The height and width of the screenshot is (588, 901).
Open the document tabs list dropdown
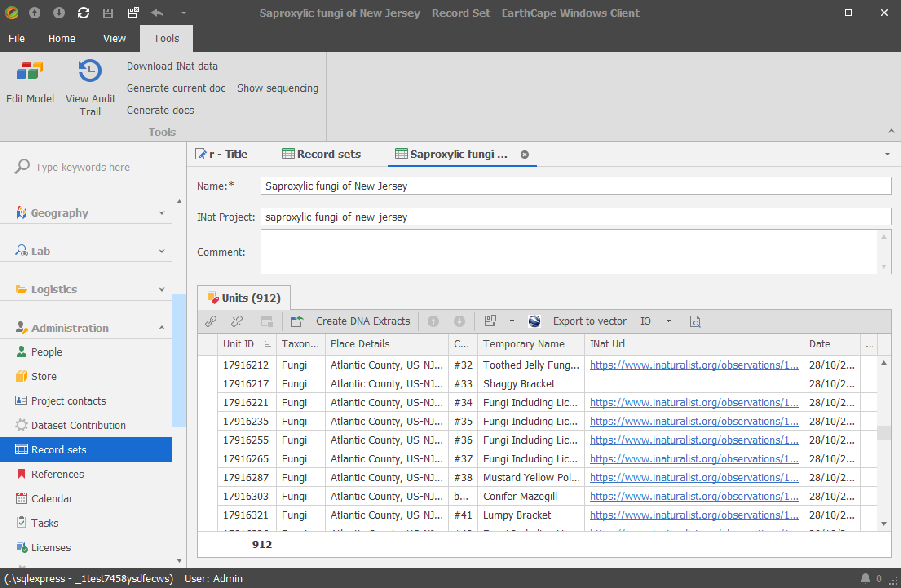pos(887,154)
